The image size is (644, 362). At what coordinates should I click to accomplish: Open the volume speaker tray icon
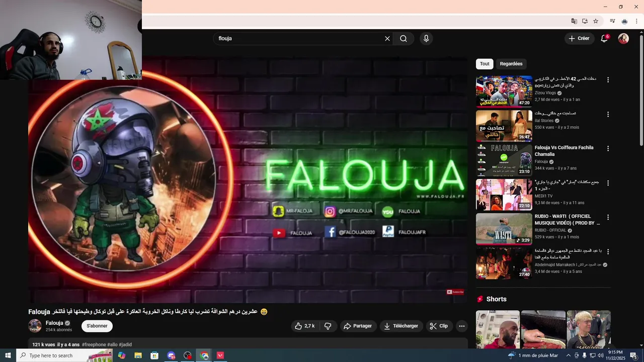point(600,355)
